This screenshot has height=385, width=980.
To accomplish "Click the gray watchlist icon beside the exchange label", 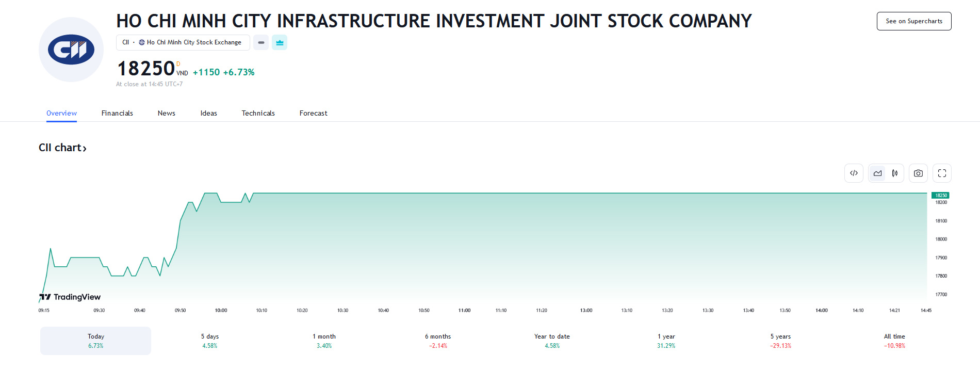I will coord(260,42).
